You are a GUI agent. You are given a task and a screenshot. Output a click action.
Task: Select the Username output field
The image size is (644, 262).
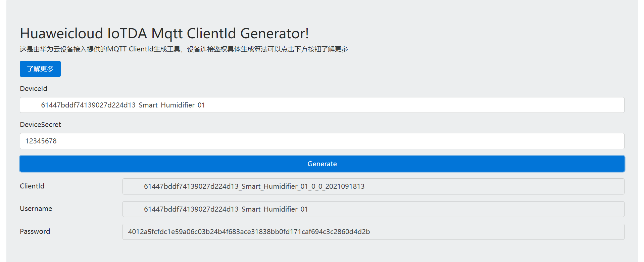coord(373,209)
